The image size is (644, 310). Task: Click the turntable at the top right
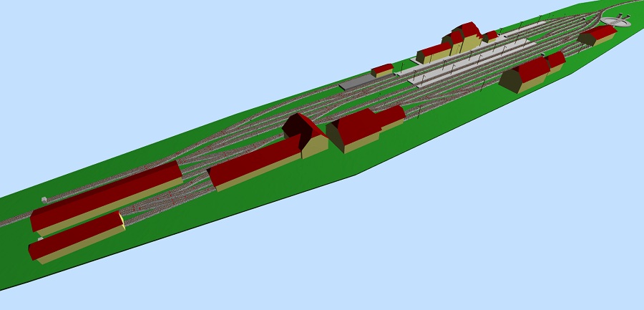616,20
